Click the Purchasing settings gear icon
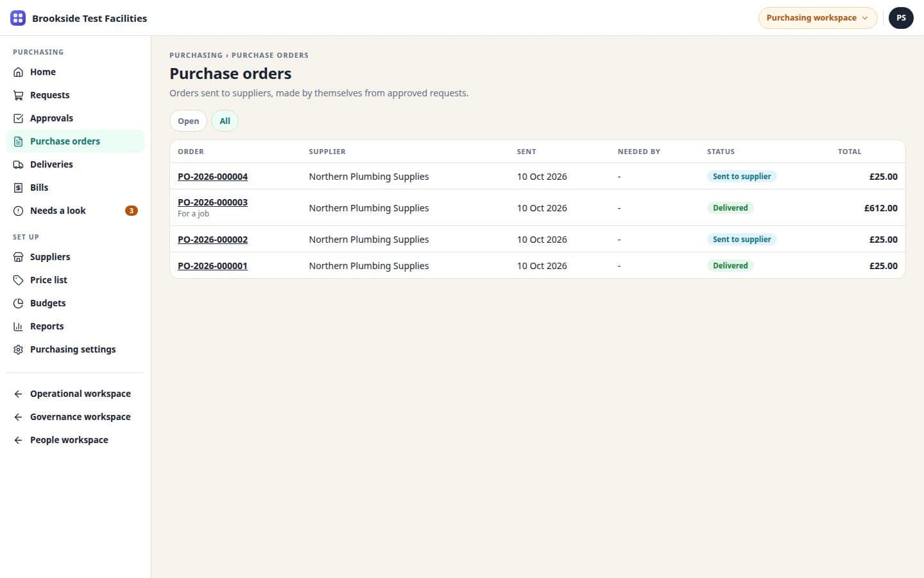Image resolution: width=924 pixels, height=578 pixels. click(x=18, y=349)
